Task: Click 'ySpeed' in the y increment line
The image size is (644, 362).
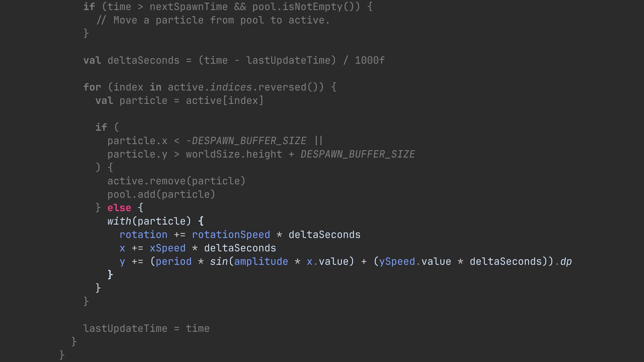Action: pos(397,261)
